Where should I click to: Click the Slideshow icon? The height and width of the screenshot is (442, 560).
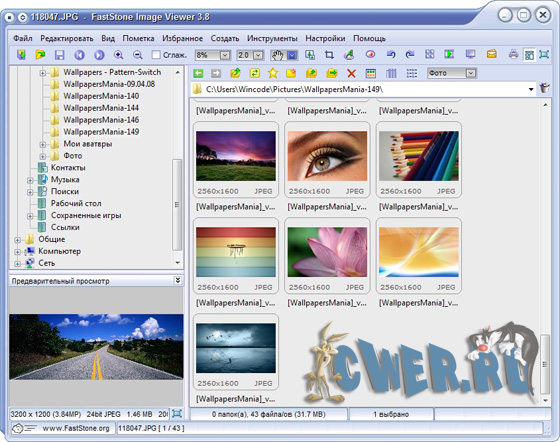[449, 55]
